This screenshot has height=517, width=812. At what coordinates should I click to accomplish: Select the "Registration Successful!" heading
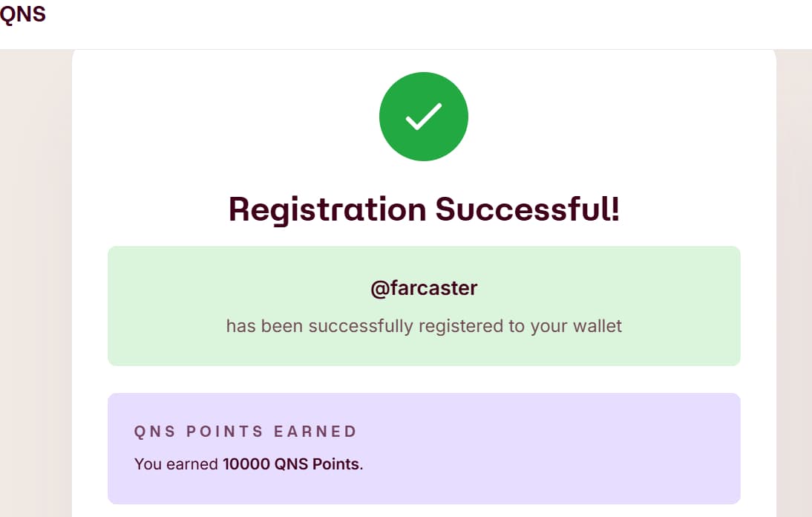point(424,209)
